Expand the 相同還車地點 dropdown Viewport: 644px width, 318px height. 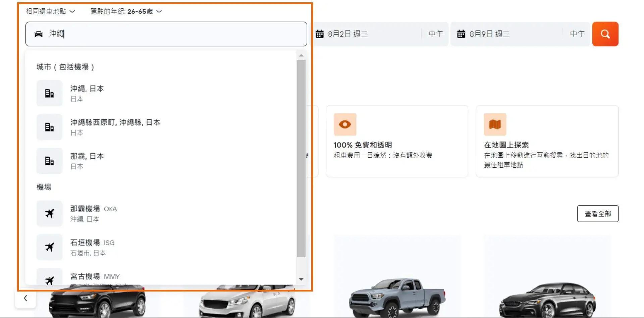point(51,11)
